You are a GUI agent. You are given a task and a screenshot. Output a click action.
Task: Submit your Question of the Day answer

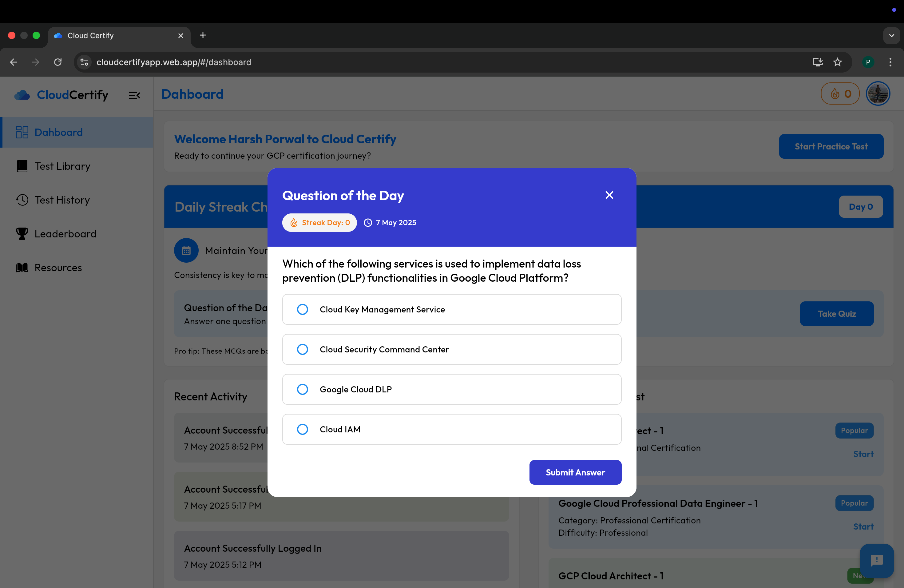[575, 472]
